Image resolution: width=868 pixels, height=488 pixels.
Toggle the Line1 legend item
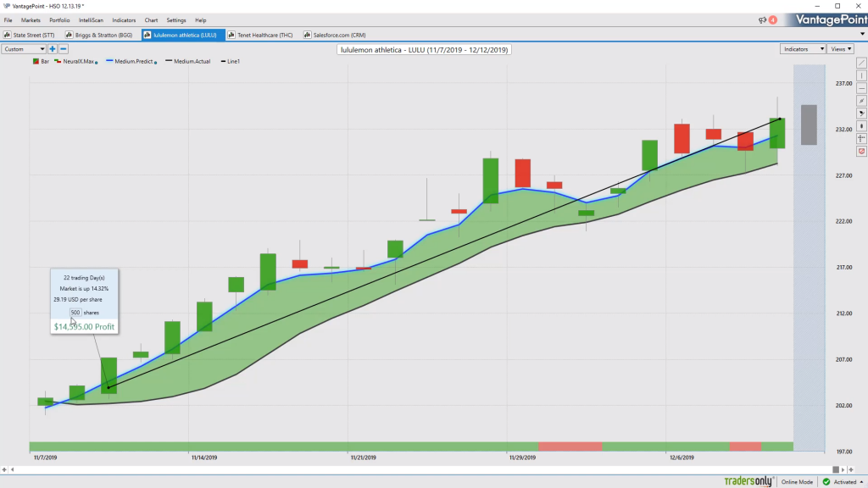pyautogui.click(x=231, y=61)
